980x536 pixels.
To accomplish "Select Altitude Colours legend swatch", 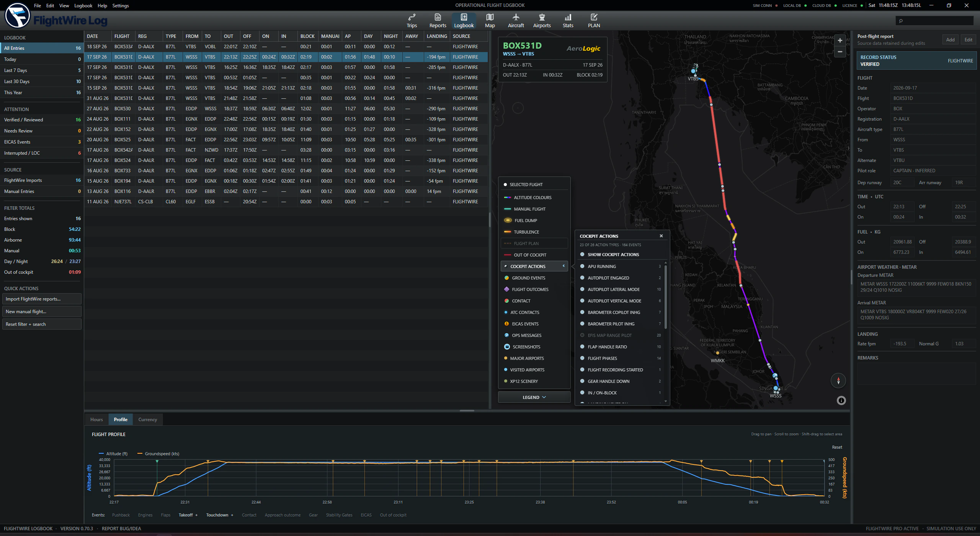I will pyautogui.click(x=508, y=198).
